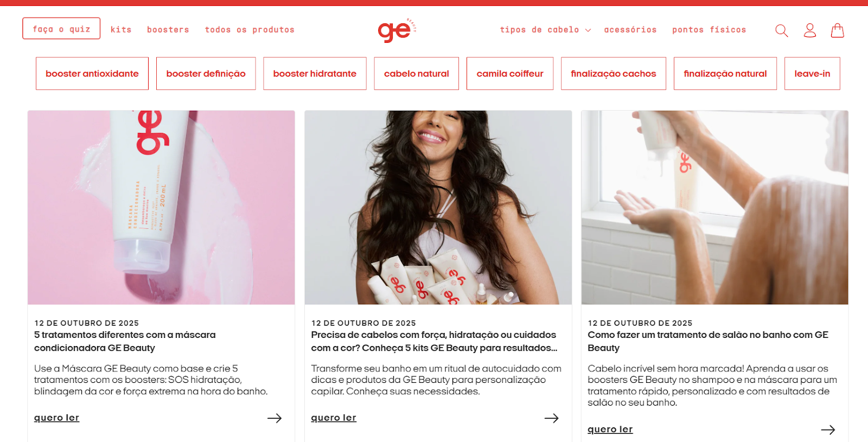Image resolution: width=868 pixels, height=442 pixels.
Task: Click arrow icon on máscara condicionadora article
Action: [275, 418]
